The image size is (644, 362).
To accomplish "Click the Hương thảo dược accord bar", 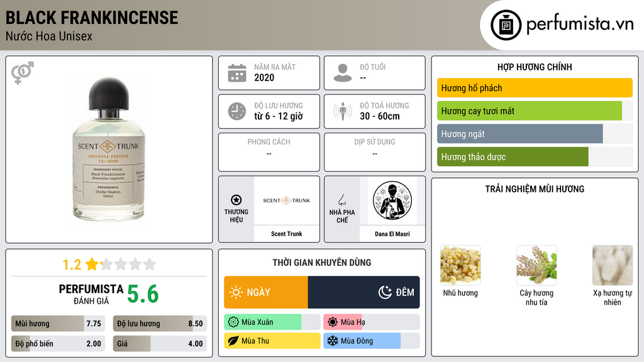I will [535, 156].
